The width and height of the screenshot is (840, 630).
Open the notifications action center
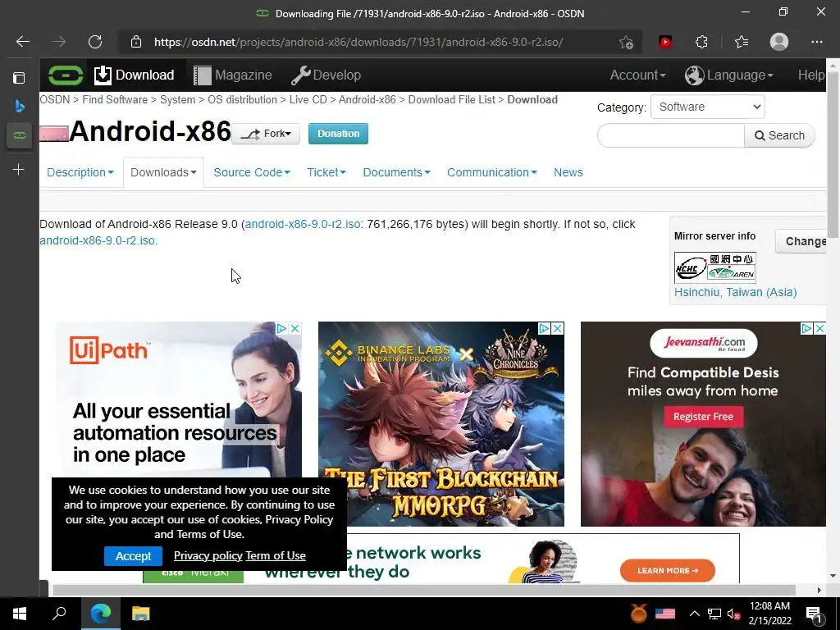814,614
